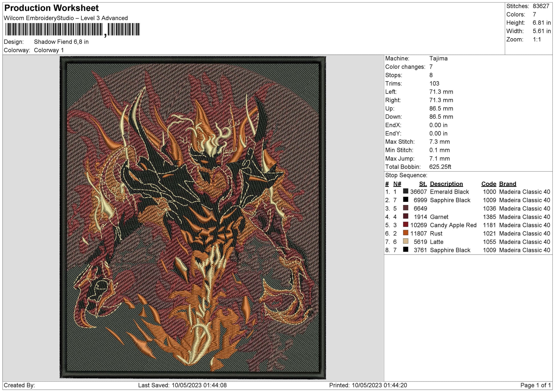Click the Machine field showing Tajima
This screenshot has width=555, height=392.
pyautogui.click(x=438, y=59)
